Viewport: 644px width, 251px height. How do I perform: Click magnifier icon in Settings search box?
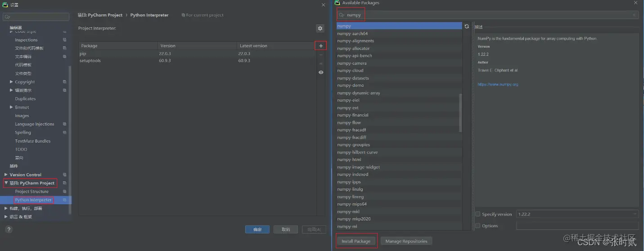pos(8,17)
